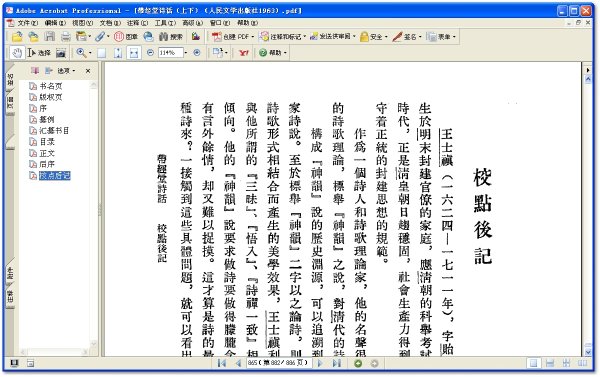This screenshot has height=377, width=600.
Task: Open the 文档 Document menu
Action: pos(110,23)
